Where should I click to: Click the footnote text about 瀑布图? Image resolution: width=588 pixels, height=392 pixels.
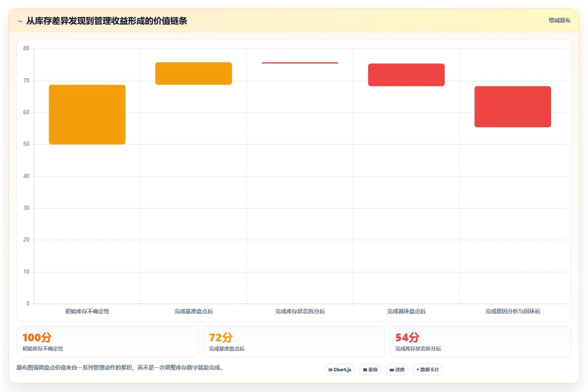pyautogui.click(x=120, y=368)
